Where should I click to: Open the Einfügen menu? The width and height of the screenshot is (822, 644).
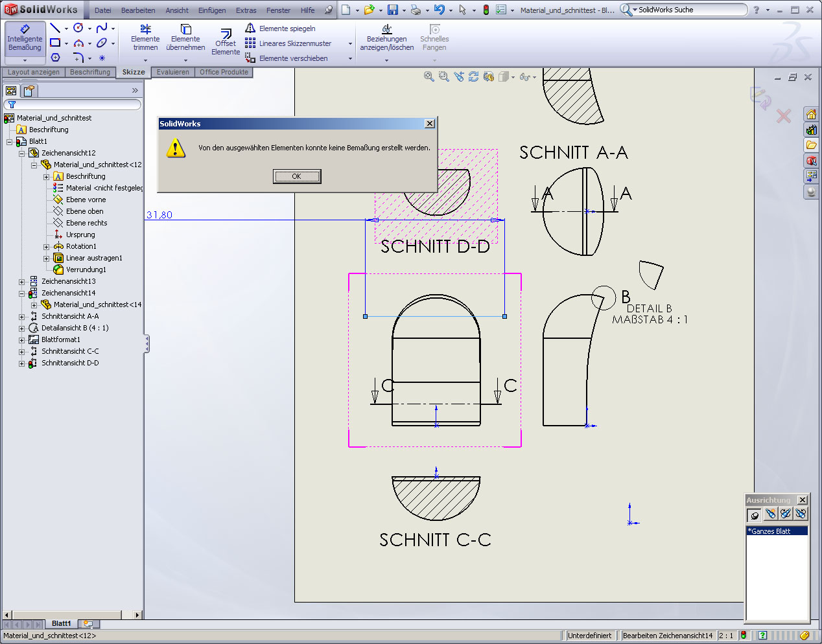212,10
